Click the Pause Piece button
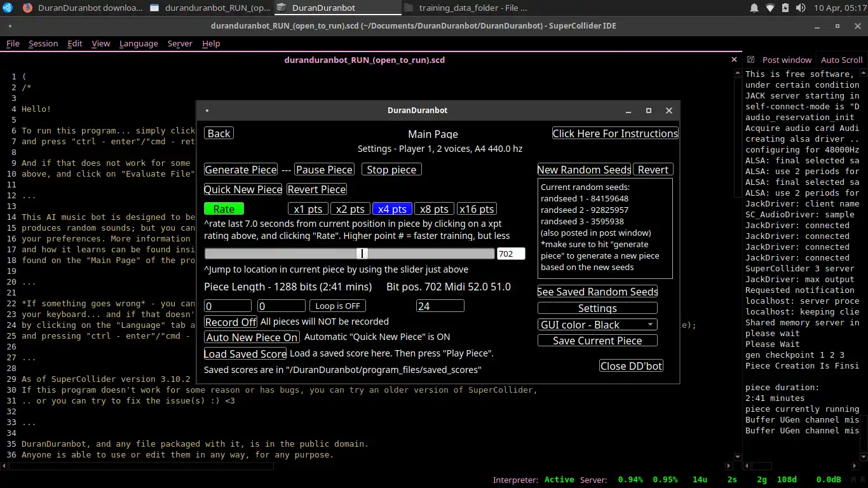Screen dimensions: 868x488 tap(324, 170)
